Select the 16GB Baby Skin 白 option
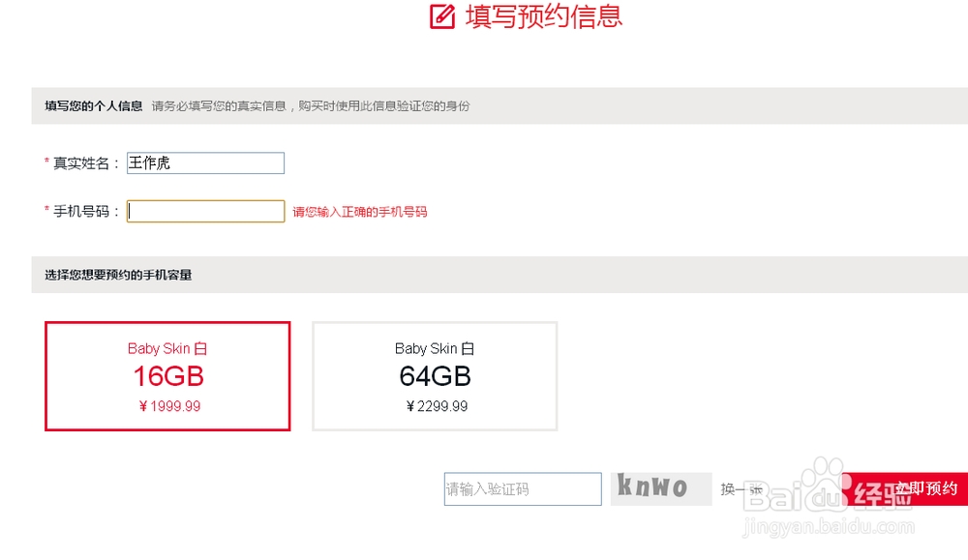 point(166,375)
